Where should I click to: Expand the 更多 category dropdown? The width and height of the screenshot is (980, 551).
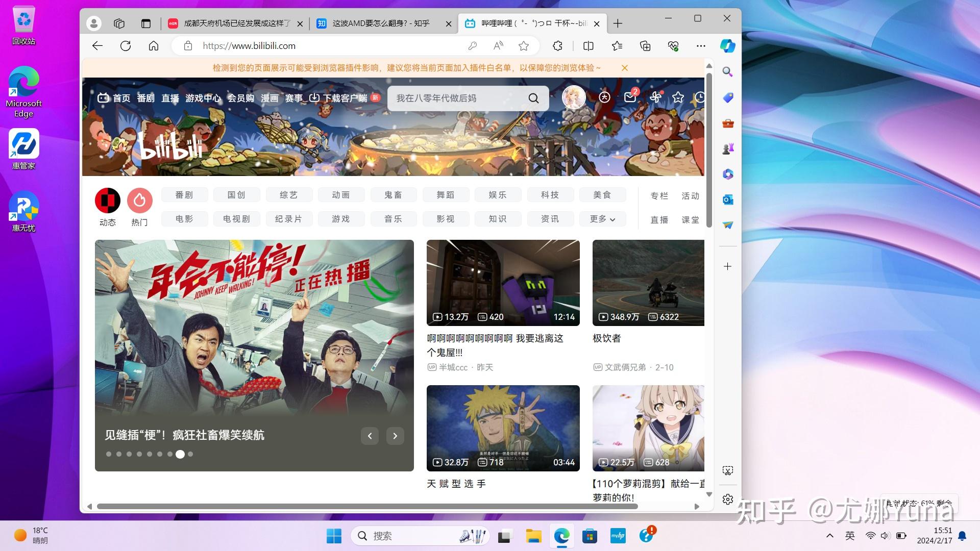click(x=602, y=219)
